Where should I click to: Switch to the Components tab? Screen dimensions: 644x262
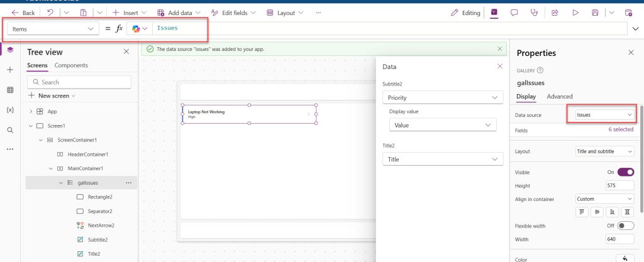coord(71,65)
